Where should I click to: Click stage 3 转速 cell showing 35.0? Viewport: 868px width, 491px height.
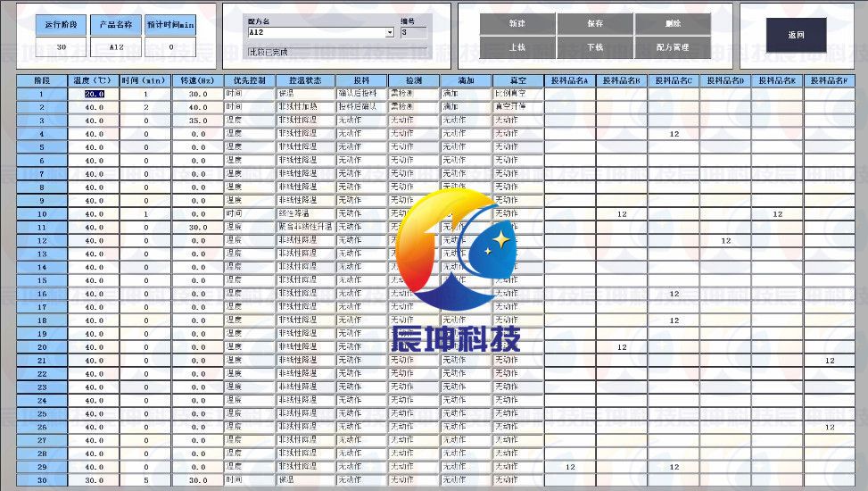198,121
